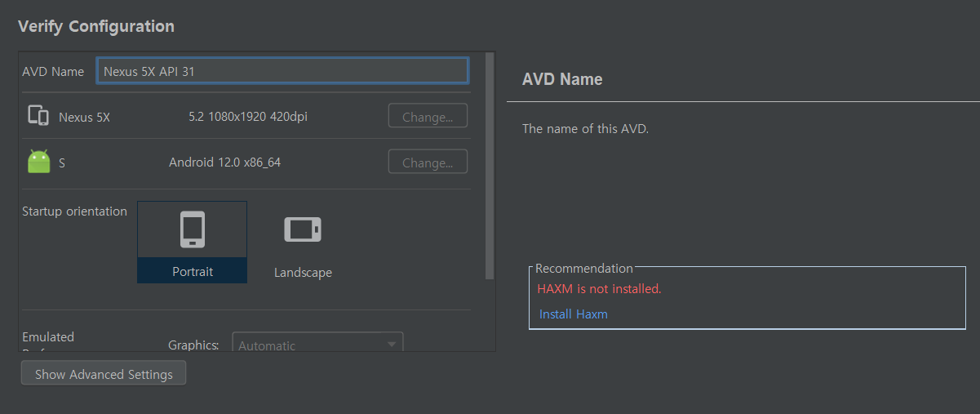
Task: Click the 'Verify Configuration' heading
Action: pos(96,26)
